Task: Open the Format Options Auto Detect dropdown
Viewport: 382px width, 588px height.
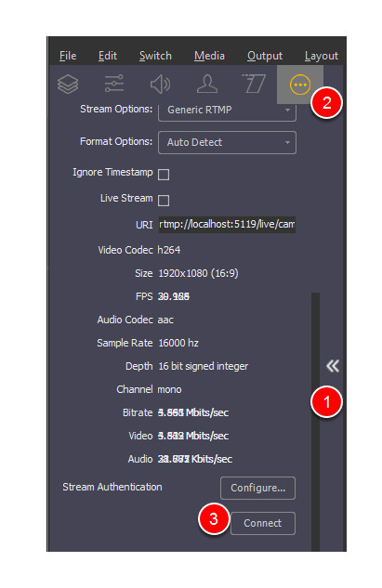Action: pos(227,142)
